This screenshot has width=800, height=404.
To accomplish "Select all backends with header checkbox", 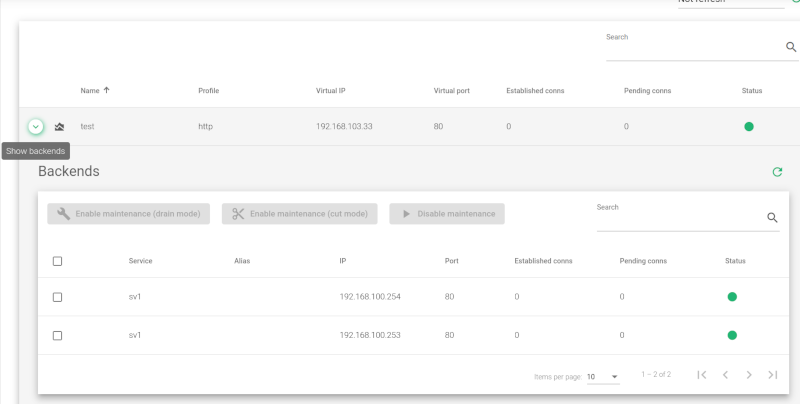I will tap(58, 261).
